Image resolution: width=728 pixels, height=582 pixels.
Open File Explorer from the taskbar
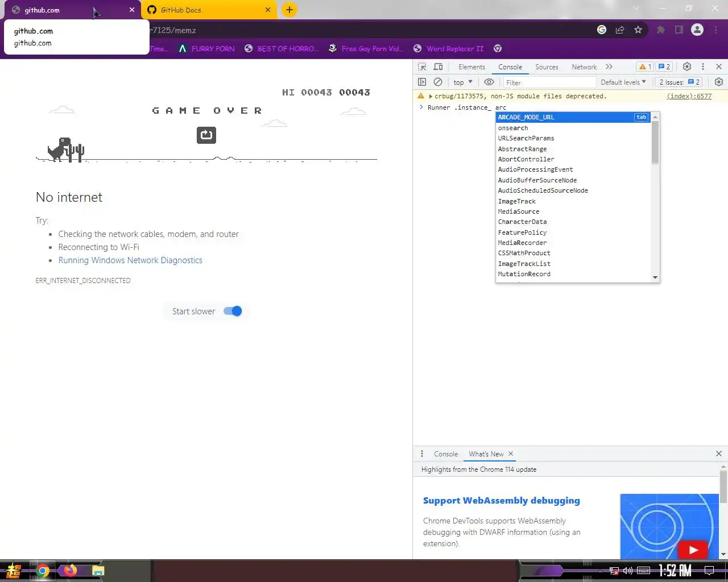click(98, 571)
